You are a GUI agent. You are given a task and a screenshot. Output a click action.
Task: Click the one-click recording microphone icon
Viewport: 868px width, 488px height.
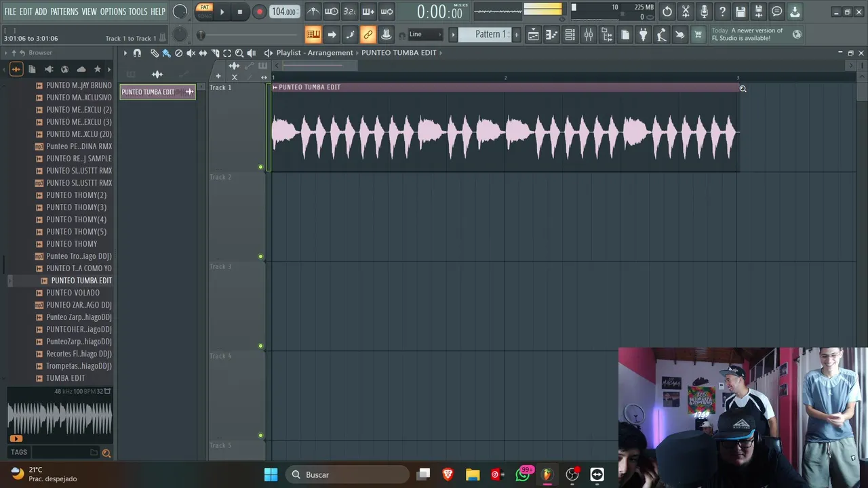pyautogui.click(x=704, y=12)
